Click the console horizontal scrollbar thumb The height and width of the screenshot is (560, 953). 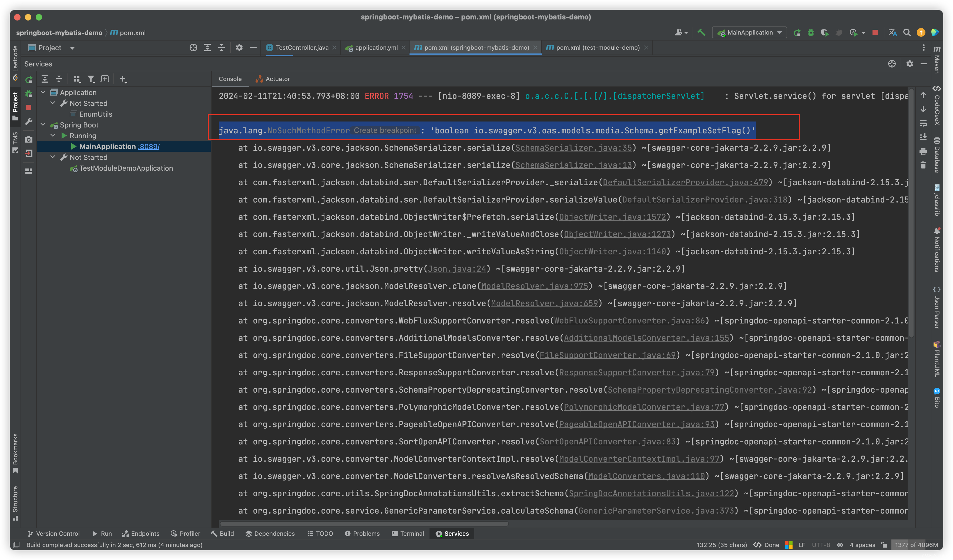pos(364,524)
